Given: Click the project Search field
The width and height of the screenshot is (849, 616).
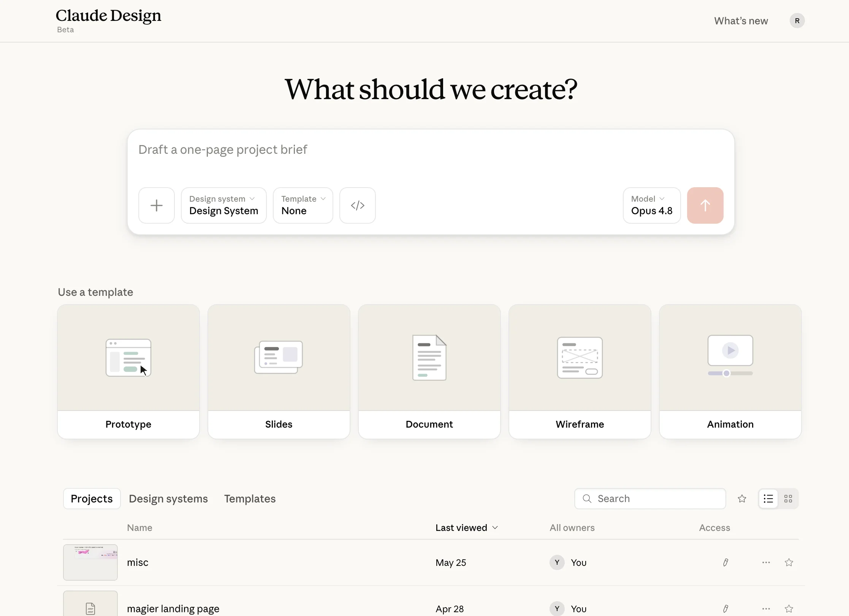Looking at the screenshot, I should click(x=650, y=499).
